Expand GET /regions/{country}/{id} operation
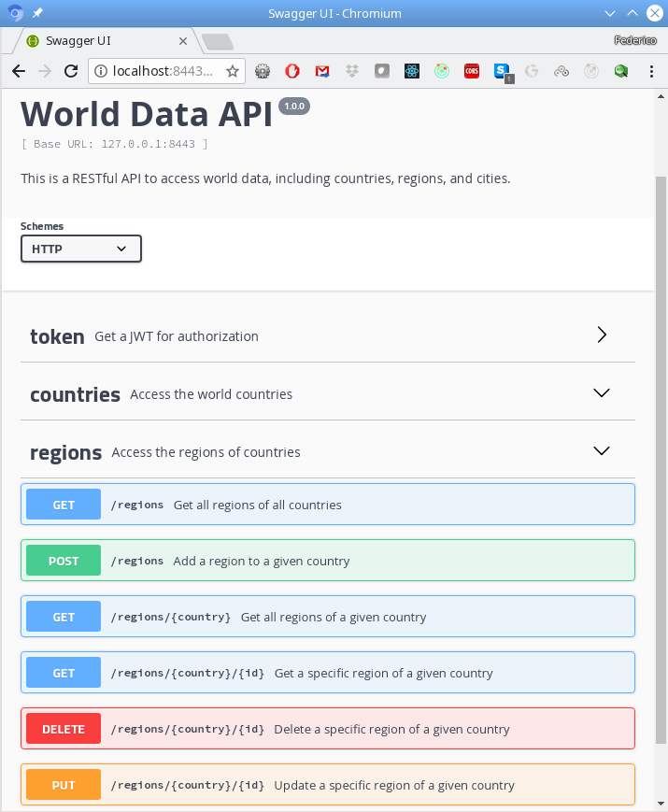668x812 pixels. click(328, 672)
